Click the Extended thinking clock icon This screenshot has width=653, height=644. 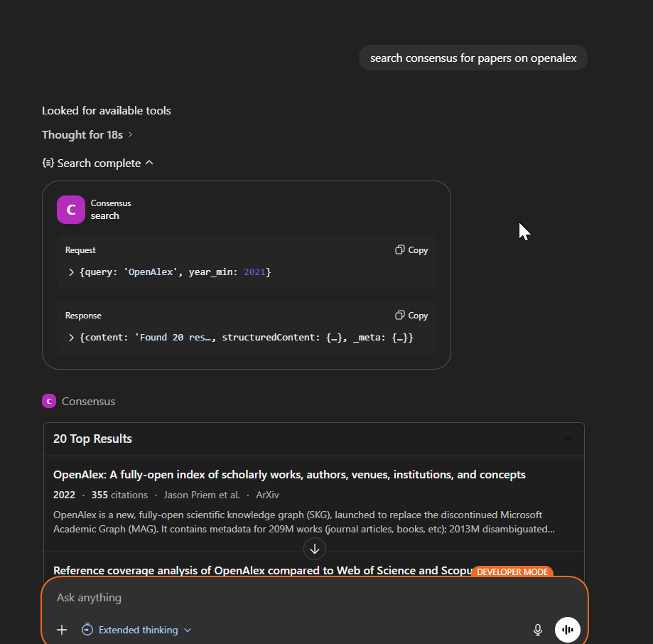(87, 630)
